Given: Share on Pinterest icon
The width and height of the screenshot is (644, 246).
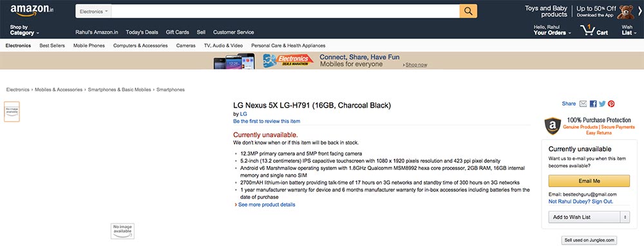Looking at the screenshot, I should (x=611, y=104).
